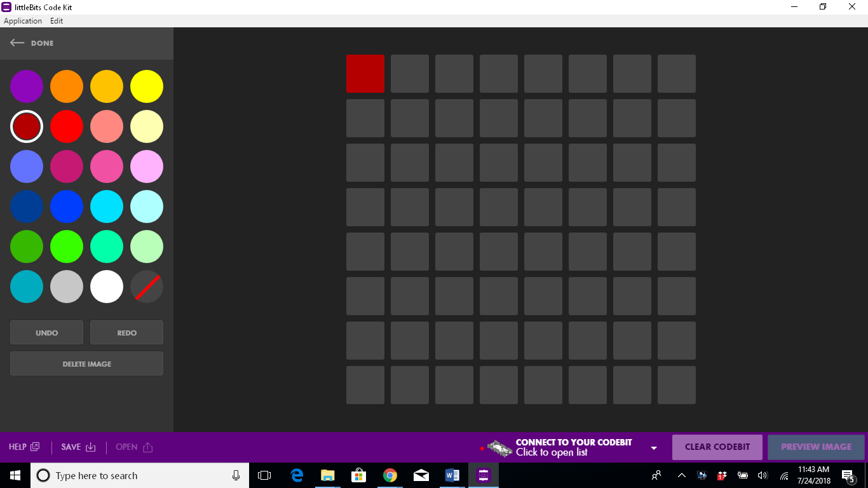
Task: Open Google Chrome from the taskbar
Action: coord(390,475)
